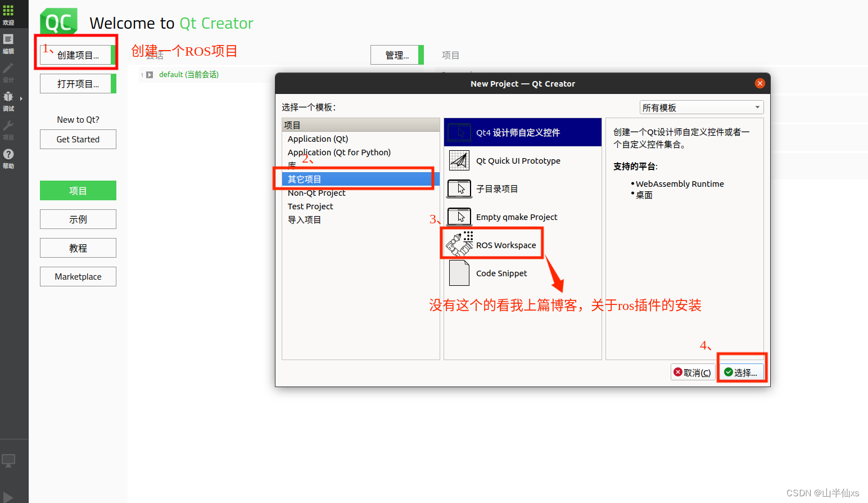Select the ROS Workspace label

tap(506, 245)
